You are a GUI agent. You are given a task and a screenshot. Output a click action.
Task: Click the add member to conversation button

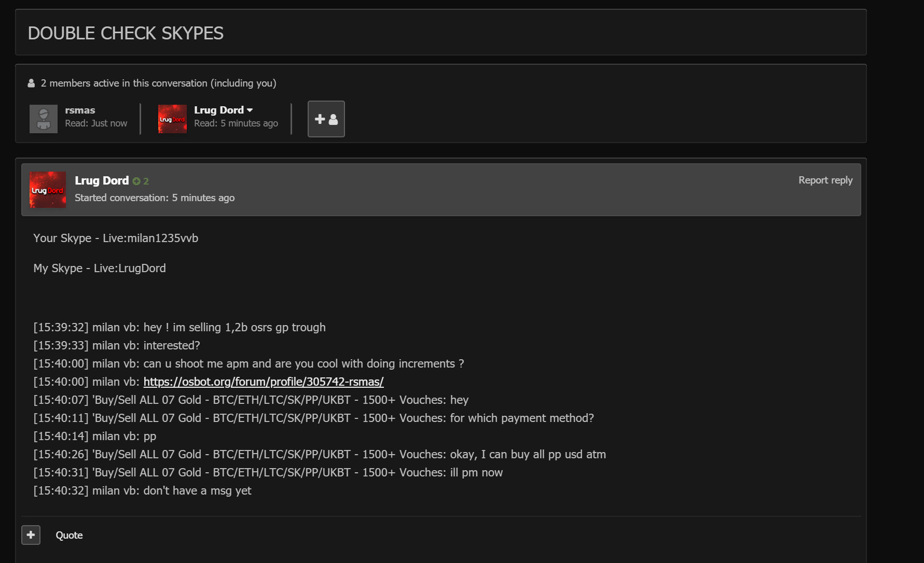coord(326,119)
